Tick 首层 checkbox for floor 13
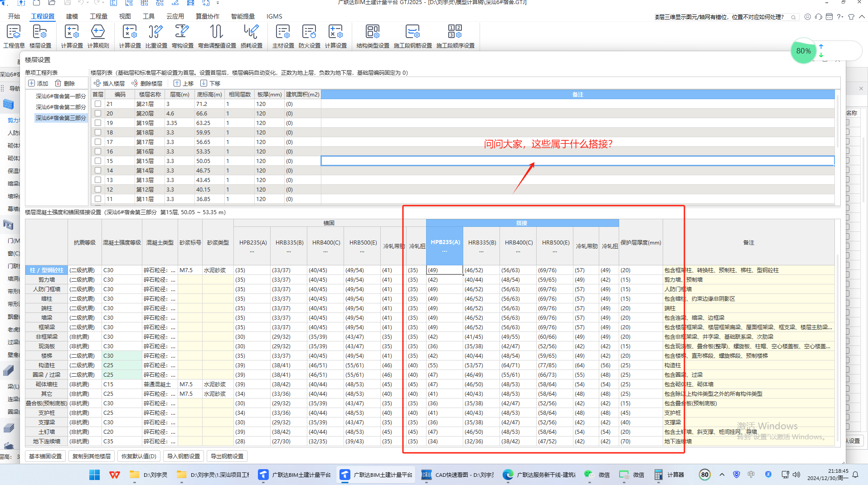This screenshot has height=485, width=868. pos(98,180)
